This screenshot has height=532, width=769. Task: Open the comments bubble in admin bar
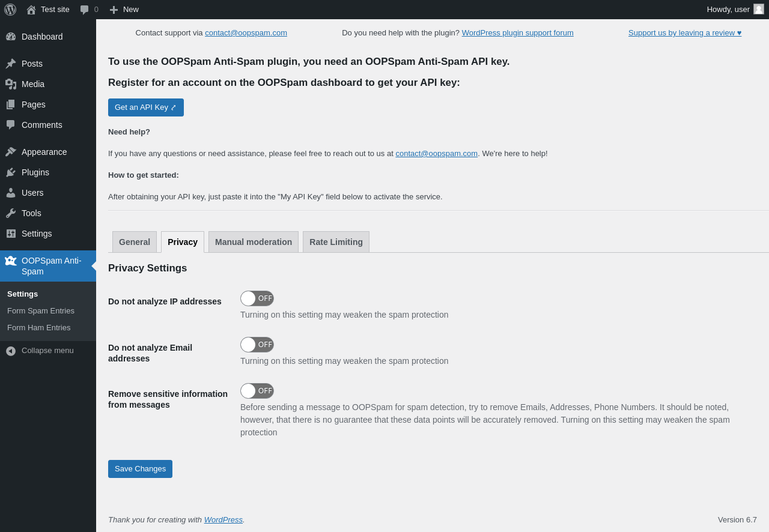click(x=85, y=10)
